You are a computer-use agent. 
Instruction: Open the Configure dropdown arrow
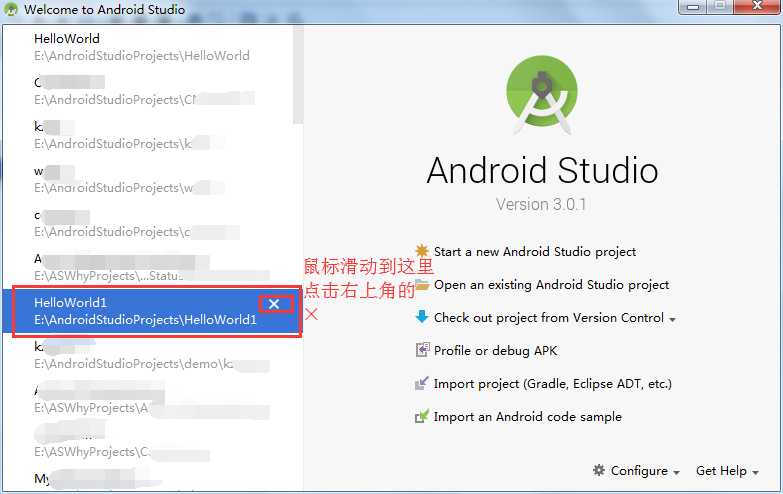point(676,473)
